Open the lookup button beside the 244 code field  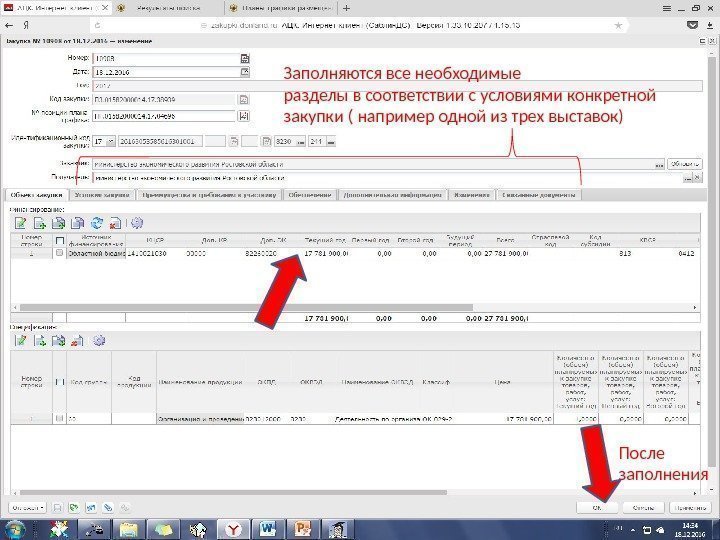point(331,141)
